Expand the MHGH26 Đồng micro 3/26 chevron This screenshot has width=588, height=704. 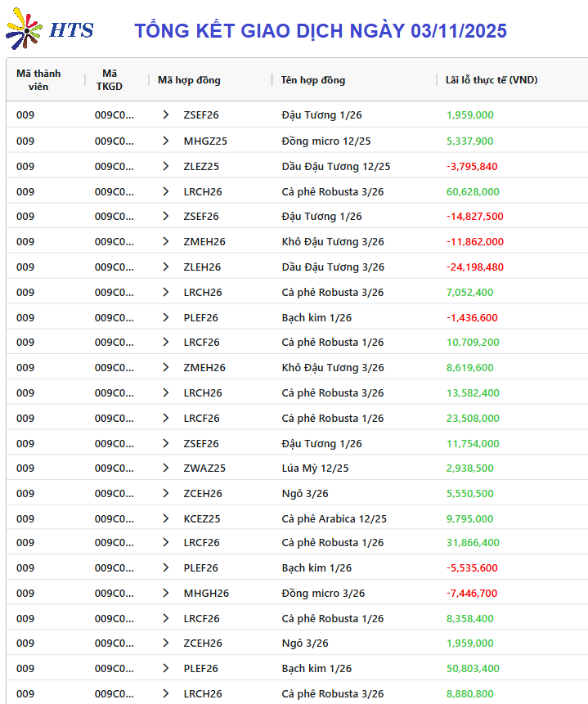(x=166, y=594)
